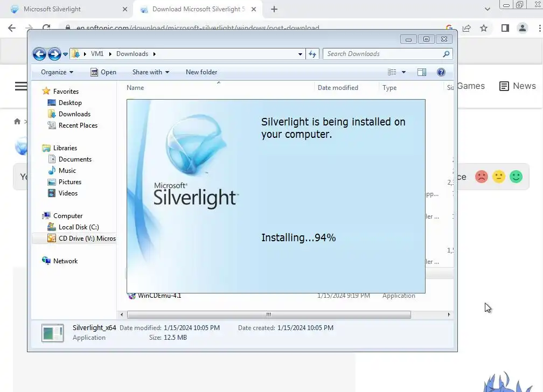This screenshot has width=543, height=392.
Task: Create a New folder
Action: click(x=201, y=72)
